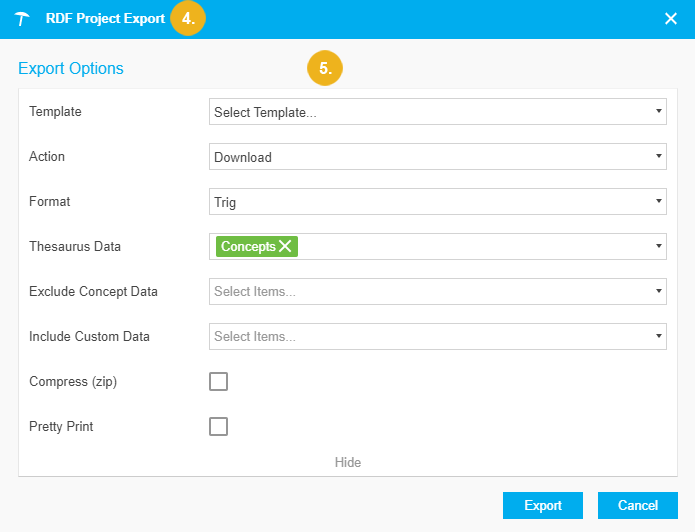Screen dimensions: 695x532
Task: Open the Select Template dropdown
Action: tap(438, 112)
